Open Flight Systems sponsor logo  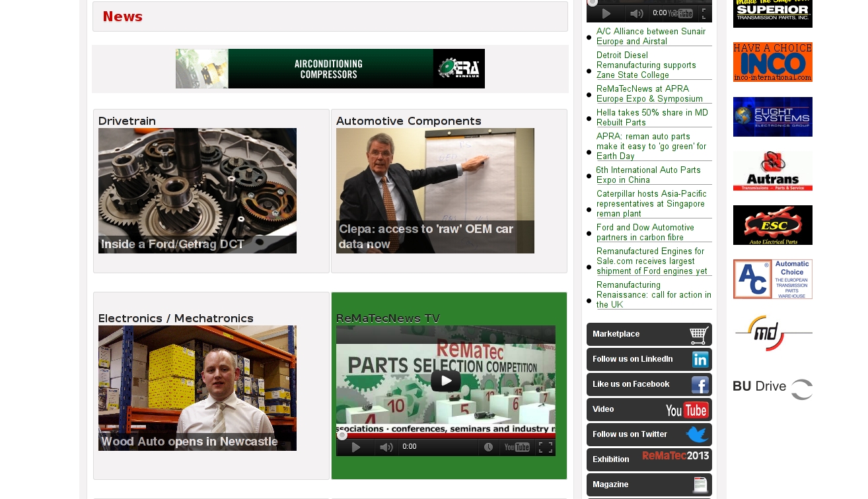tap(773, 117)
